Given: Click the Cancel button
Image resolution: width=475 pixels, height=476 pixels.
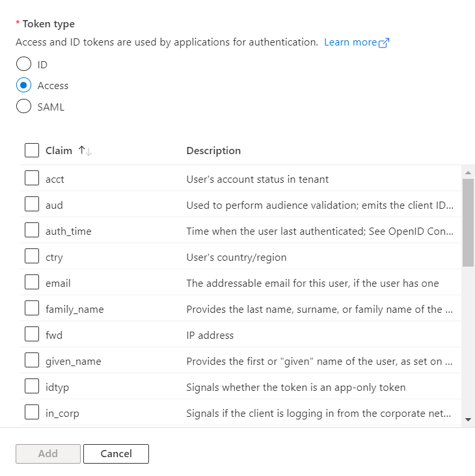Looking at the screenshot, I should (x=116, y=454).
